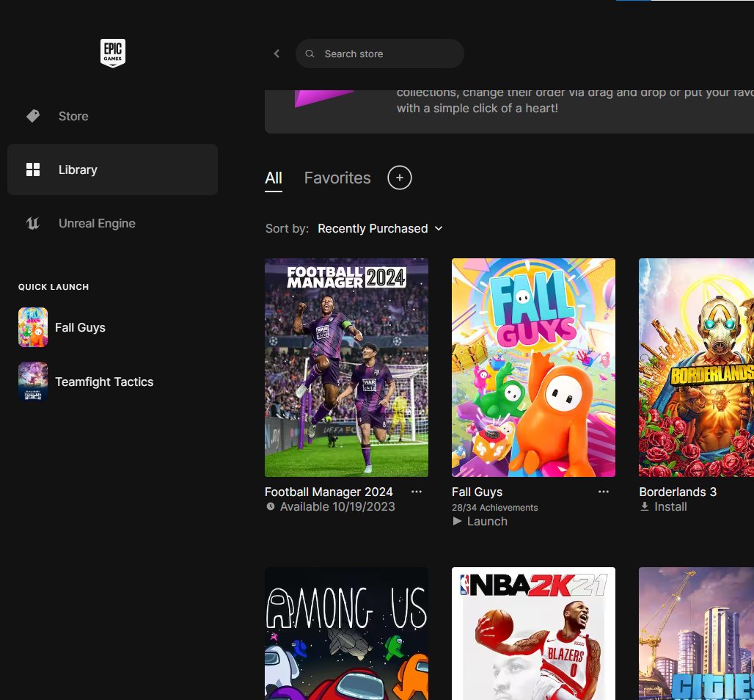
Task: Select Library in the sidebar
Action: pos(112,169)
